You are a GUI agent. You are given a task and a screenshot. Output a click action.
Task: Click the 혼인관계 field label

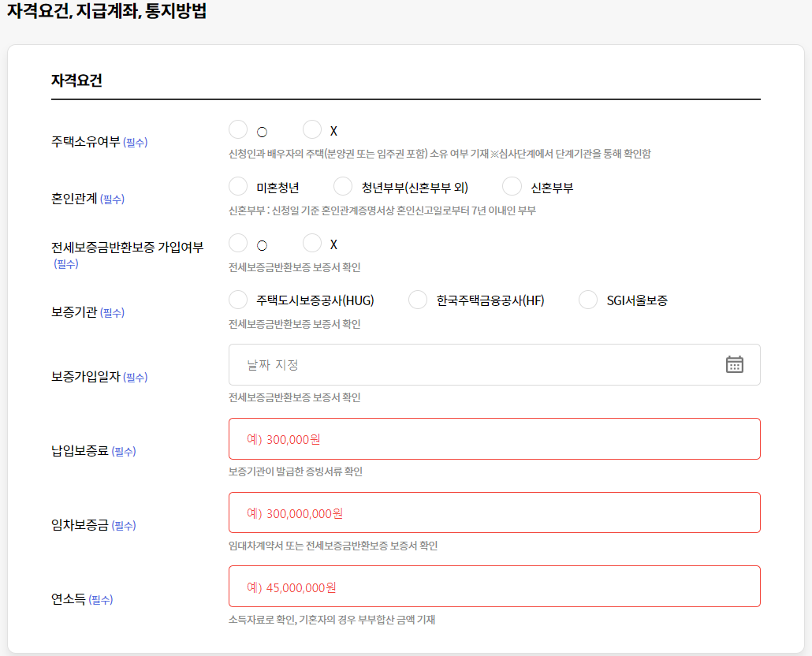coord(74,199)
